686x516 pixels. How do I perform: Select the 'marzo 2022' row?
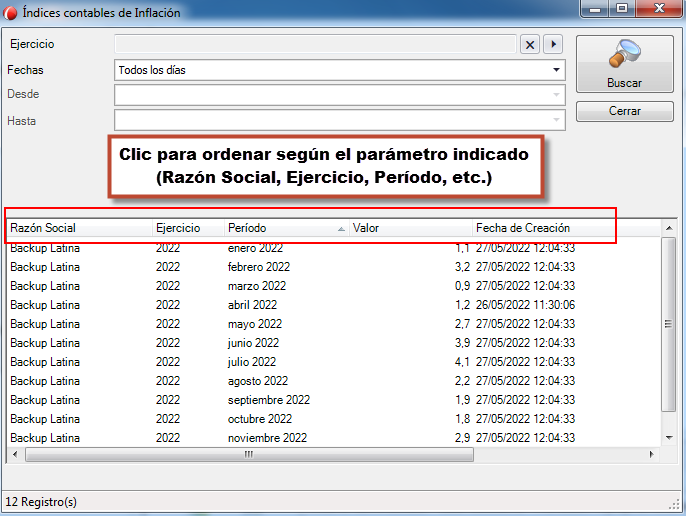[332, 286]
